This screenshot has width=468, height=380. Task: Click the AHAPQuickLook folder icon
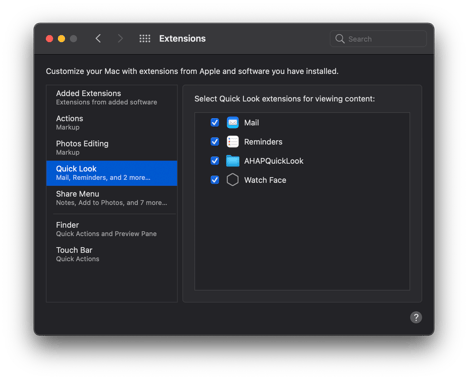(233, 161)
